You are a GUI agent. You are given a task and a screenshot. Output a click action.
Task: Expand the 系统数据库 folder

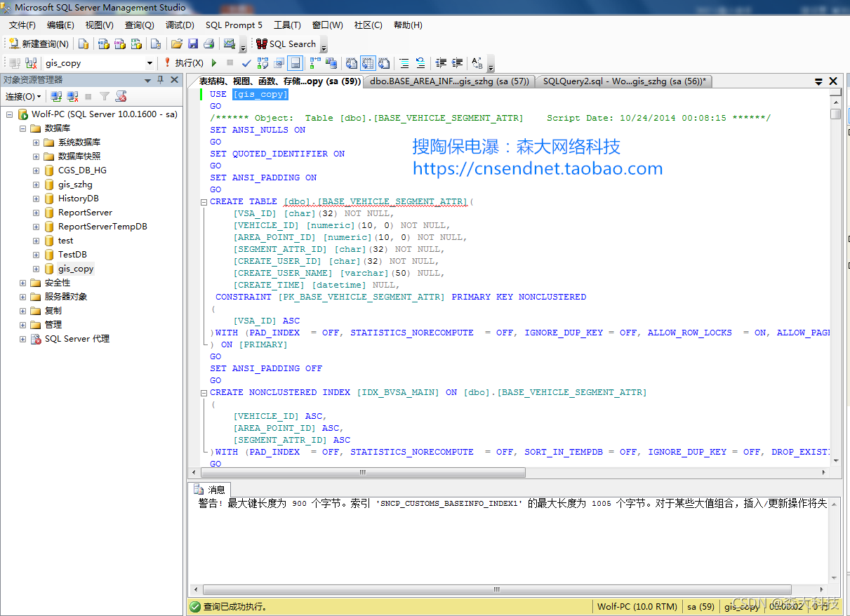coord(36,142)
